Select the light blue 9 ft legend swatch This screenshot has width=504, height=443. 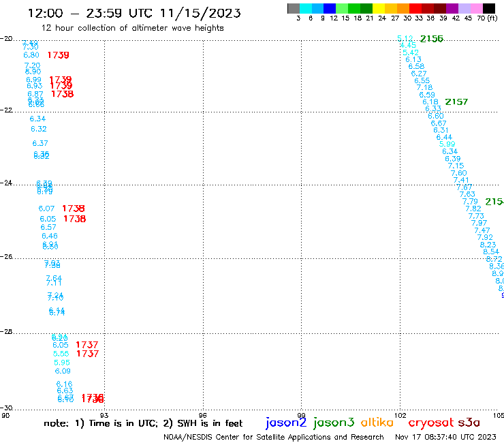point(317,8)
